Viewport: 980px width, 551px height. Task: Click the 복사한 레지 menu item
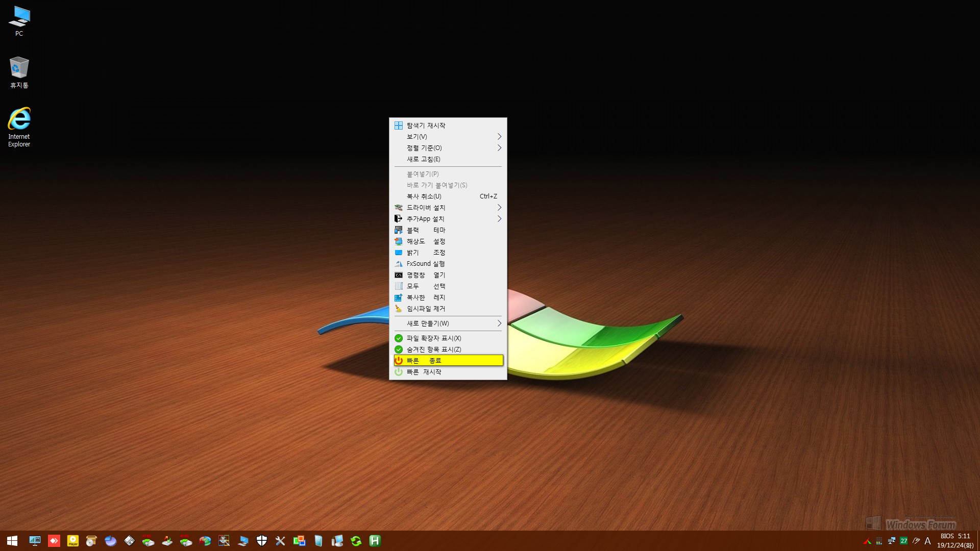tap(448, 297)
